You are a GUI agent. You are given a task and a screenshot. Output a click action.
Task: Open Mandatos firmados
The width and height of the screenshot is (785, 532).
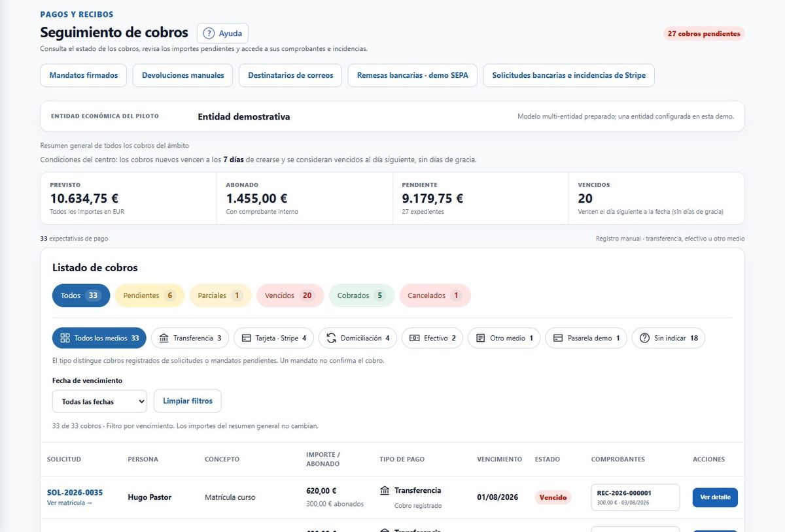click(84, 75)
